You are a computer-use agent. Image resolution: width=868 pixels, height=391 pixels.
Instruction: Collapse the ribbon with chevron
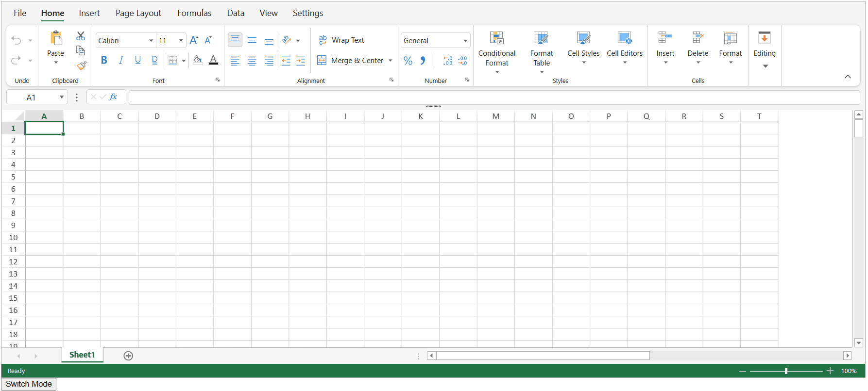coord(848,77)
